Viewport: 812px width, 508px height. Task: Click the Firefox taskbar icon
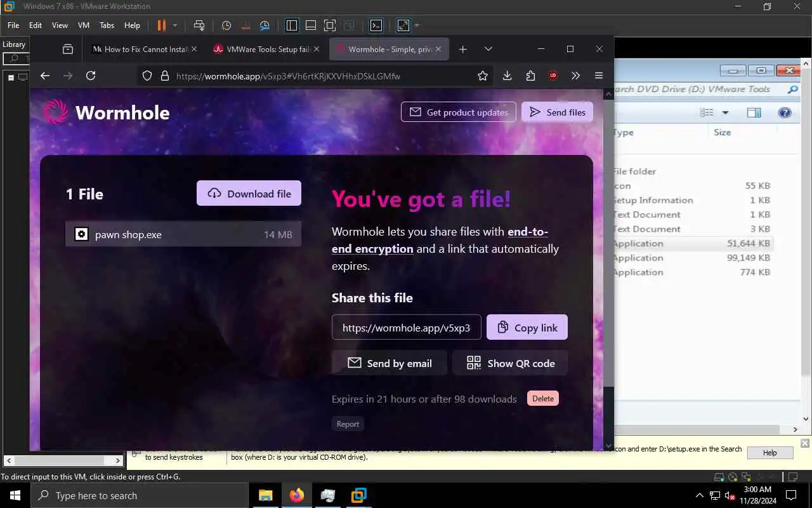296,495
